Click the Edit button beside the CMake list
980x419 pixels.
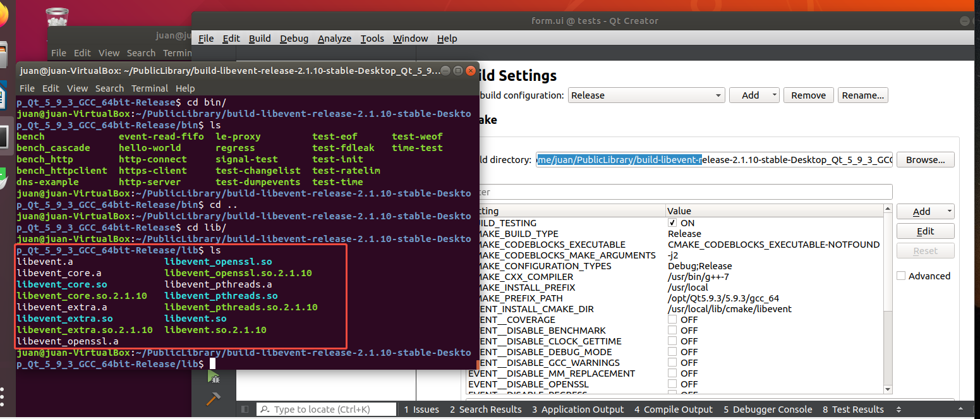point(925,231)
